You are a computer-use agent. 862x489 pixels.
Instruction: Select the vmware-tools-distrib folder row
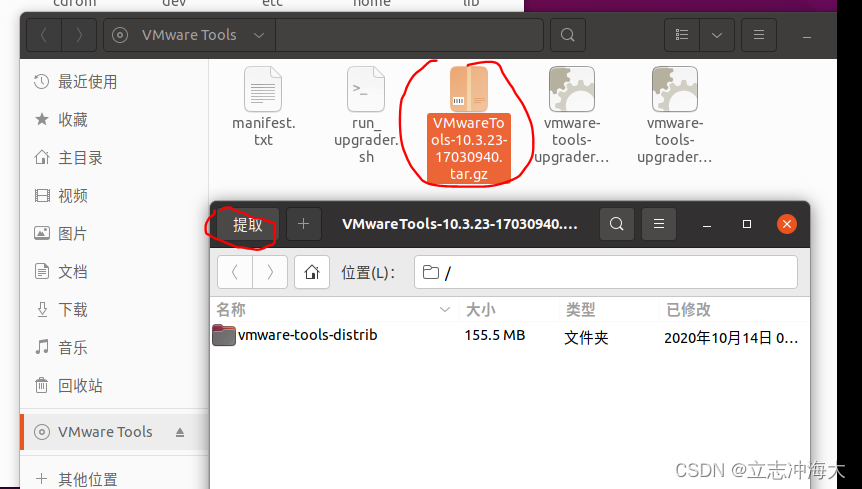[510, 336]
